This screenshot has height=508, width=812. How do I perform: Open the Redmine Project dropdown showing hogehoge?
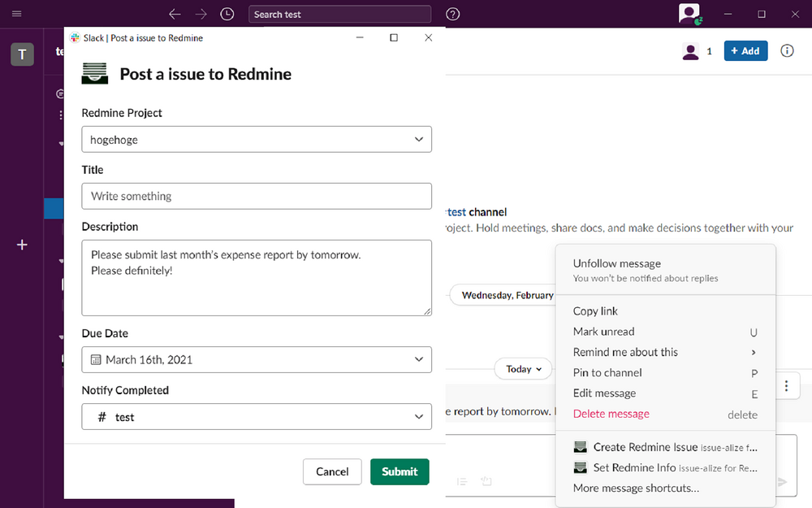coord(257,140)
